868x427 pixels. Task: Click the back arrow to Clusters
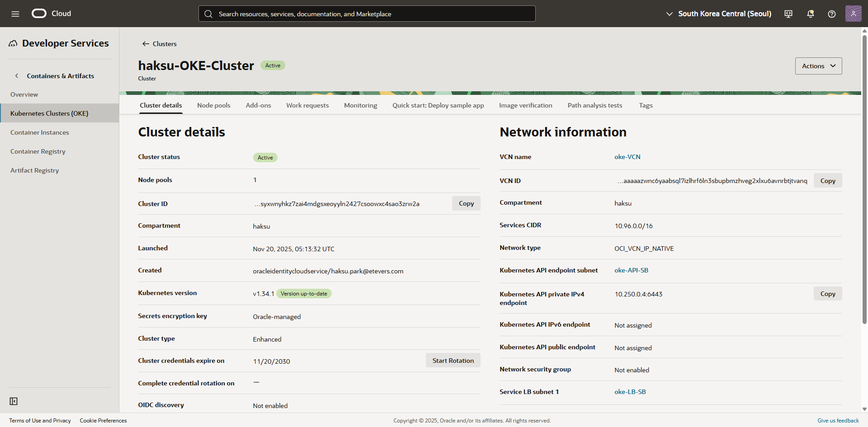point(146,44)
